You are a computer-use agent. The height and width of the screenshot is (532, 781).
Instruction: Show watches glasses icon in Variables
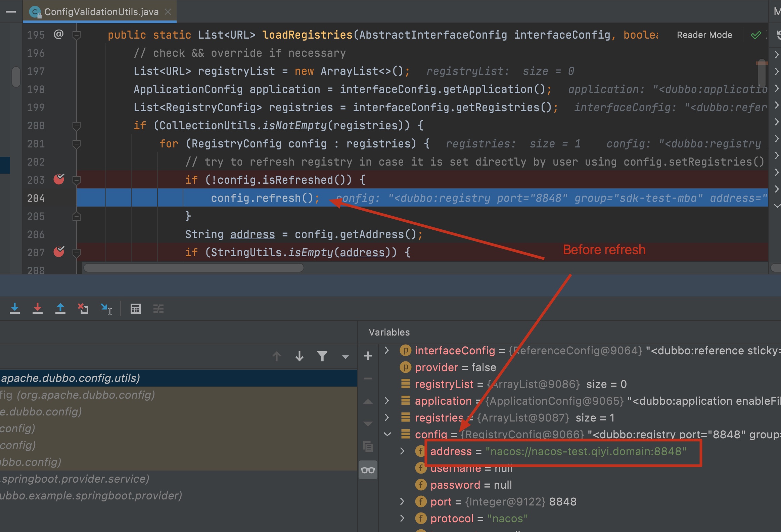(x=368, y=470)
